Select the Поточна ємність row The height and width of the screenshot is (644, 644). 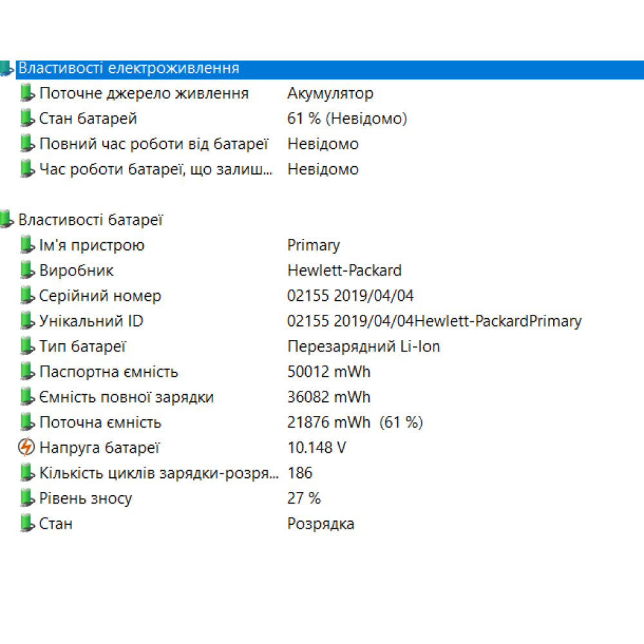(100, 422)
